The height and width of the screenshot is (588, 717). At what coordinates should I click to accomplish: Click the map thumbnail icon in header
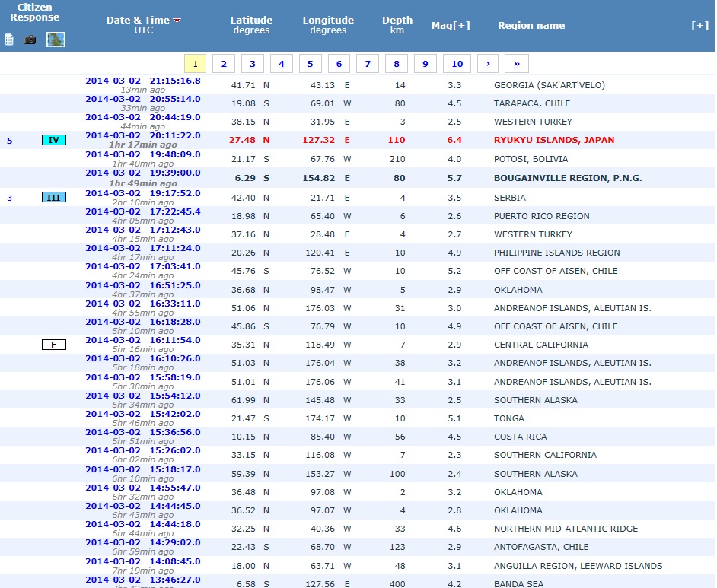click(x=56, y=40)
